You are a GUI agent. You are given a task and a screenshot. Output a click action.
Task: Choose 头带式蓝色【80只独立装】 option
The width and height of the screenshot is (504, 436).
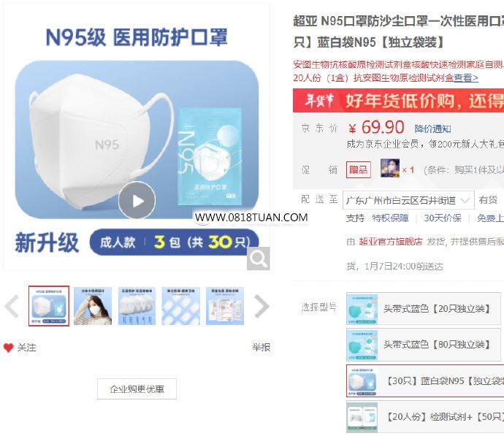coord(424,345)
